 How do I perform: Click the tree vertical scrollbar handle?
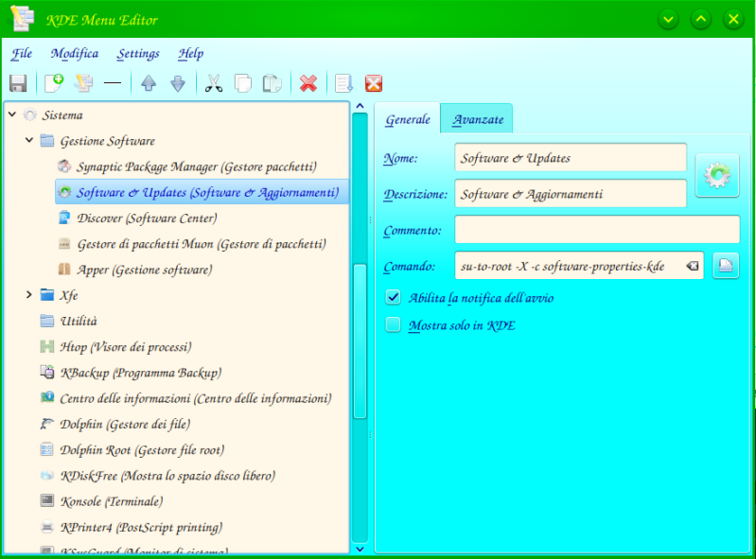(x=360, y=341)
